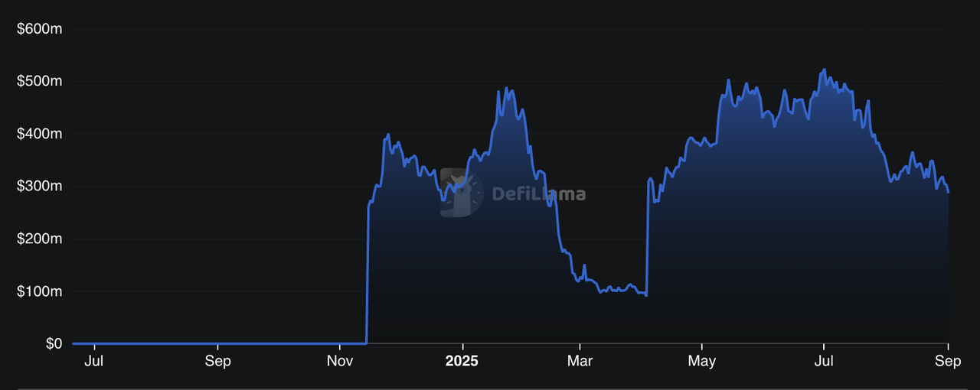
Task: Click the $200m y-axis label
Action: 38,239
